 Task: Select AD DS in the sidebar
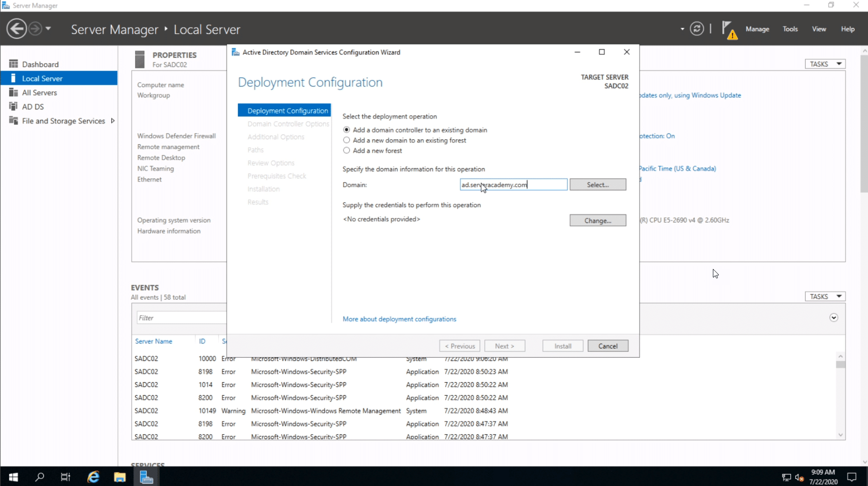pyautogui.click(x=33, y=107)
